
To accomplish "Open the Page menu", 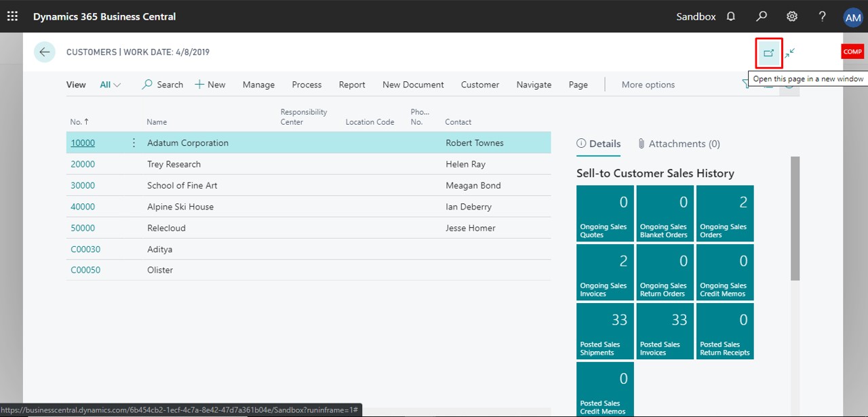I will pos(578,85).
